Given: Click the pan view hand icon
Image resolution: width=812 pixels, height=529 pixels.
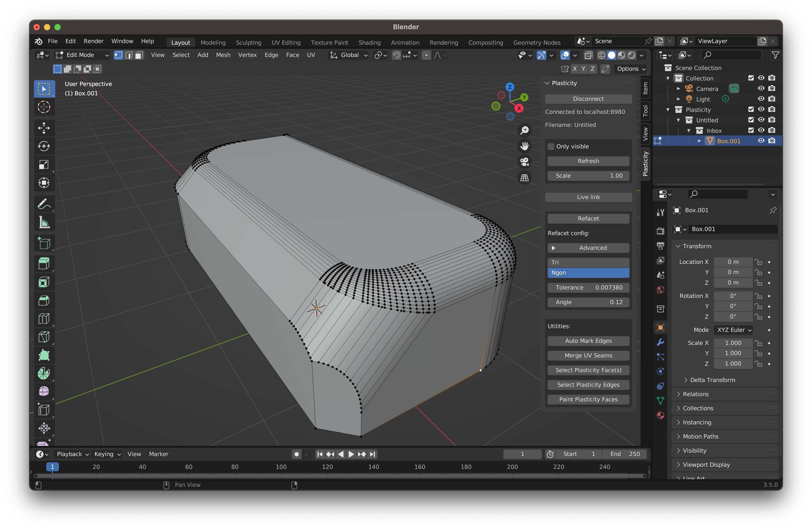Looking at the screenshot, I should 525,146.
